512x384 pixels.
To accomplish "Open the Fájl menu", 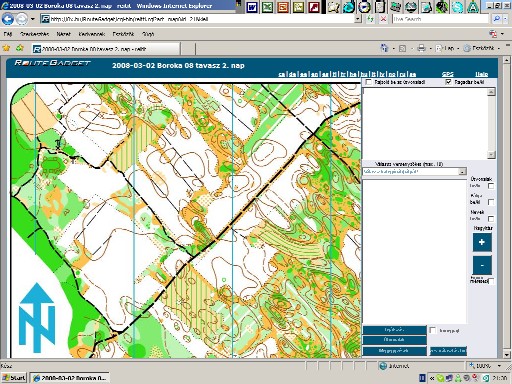I will tap(8, 34).
